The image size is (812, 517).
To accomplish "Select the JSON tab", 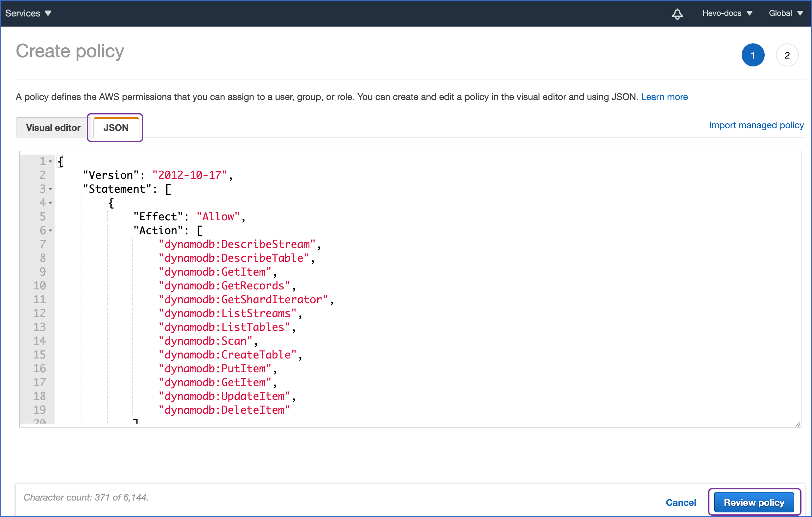I will tap(116, 128).
